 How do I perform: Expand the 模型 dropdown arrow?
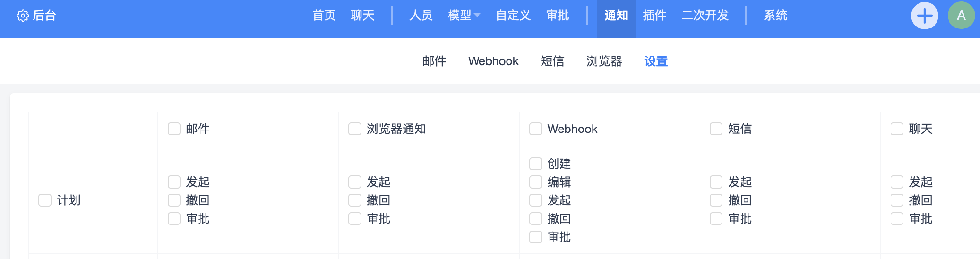point(477,16)
